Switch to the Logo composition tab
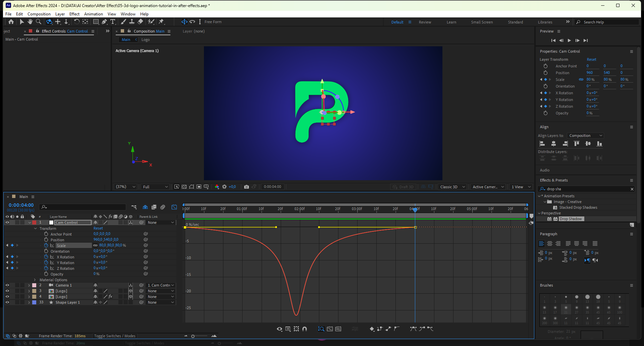 click(x=145, y=40)
